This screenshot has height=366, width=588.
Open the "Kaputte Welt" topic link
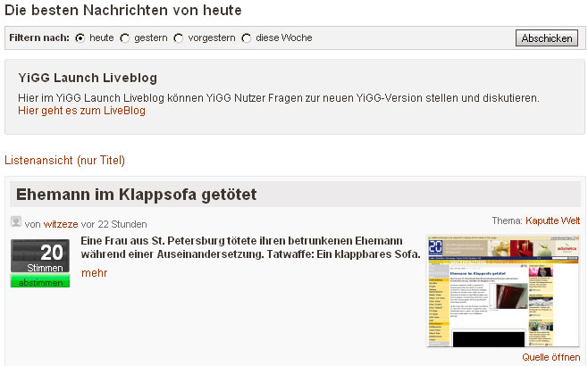(552, 220)
